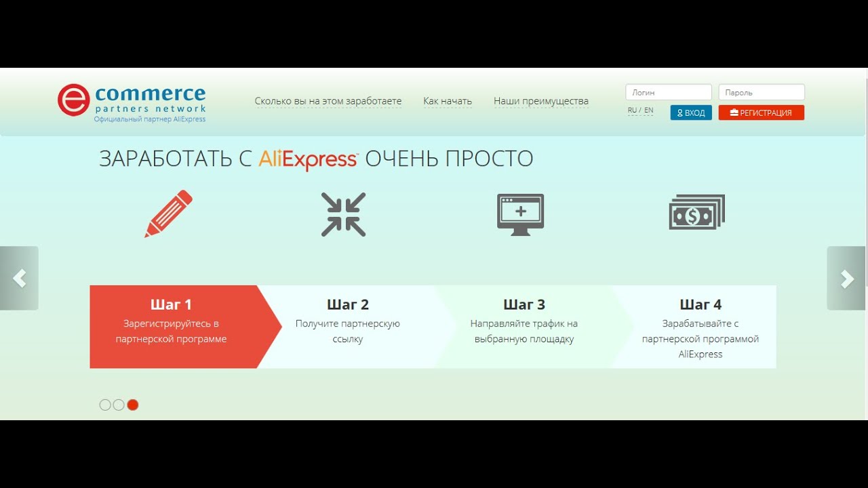The width and height of the screenshot is (868, 488).
Task: Click text 'Зарабатывайте с партнерской программой AliExpress'
Action: (x=701, y=339)
